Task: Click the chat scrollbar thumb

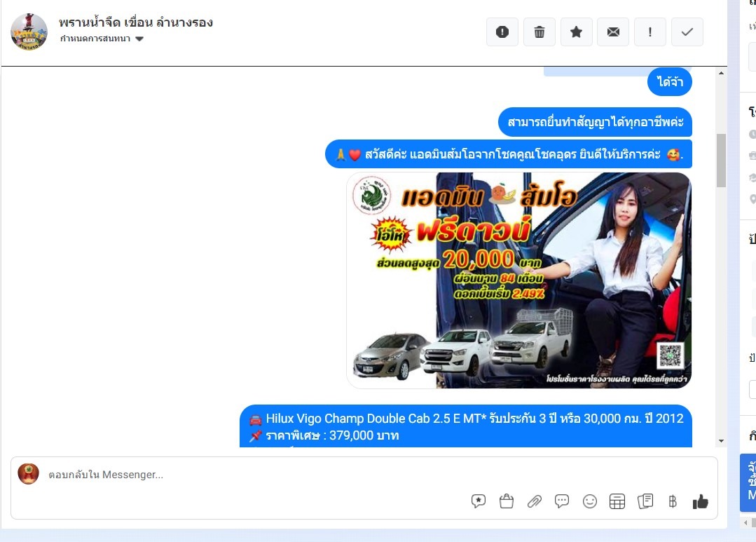Action: [x=721, y=161]
